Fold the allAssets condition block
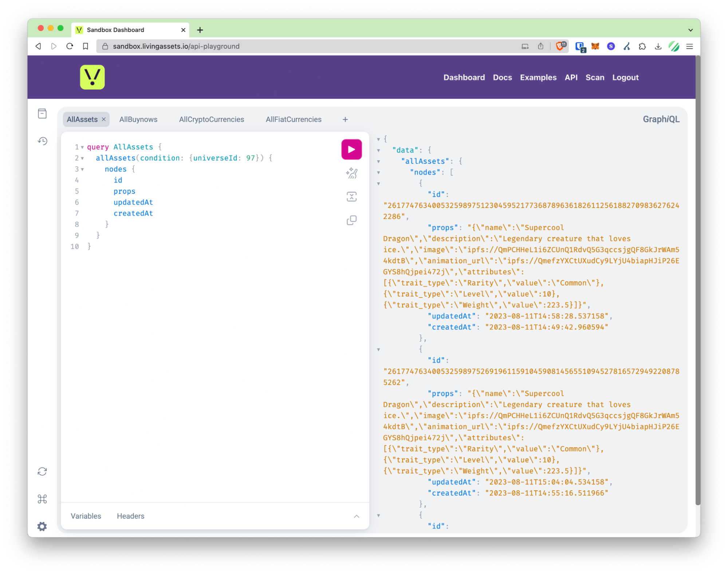 (82, 158)
